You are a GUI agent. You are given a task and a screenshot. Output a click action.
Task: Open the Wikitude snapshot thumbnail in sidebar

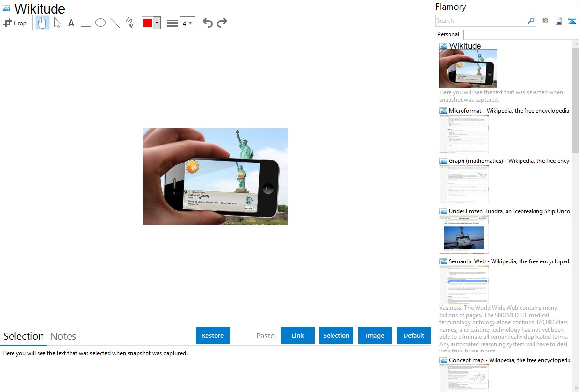[x=468, y=69]
